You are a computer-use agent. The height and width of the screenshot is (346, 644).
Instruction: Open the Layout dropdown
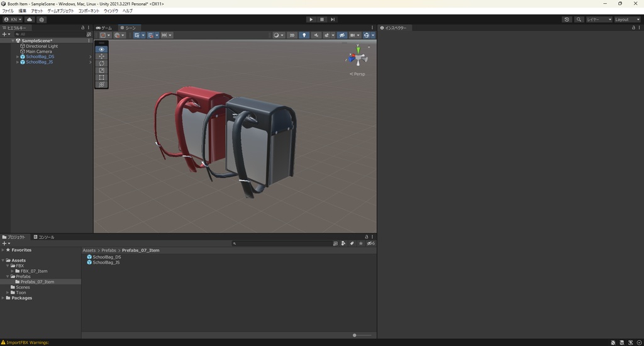[627, 20]
